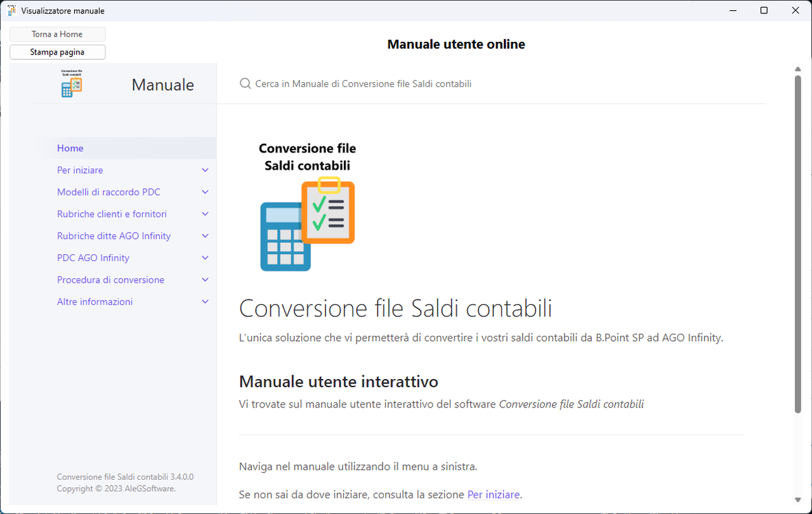The image size is (812, 514).
Task: Expand chevron next to Per iniziare
Action: (x=205, y=170)
